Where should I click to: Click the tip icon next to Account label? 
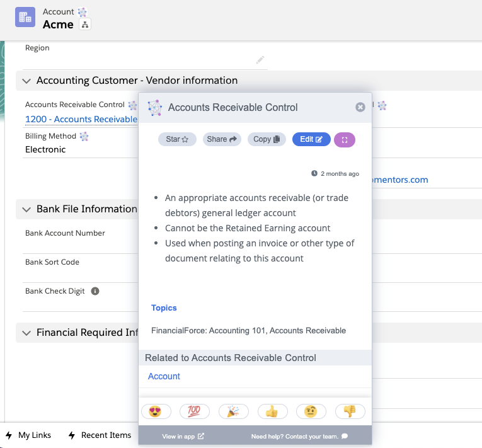pyautogui.click(x=82, y=12)
